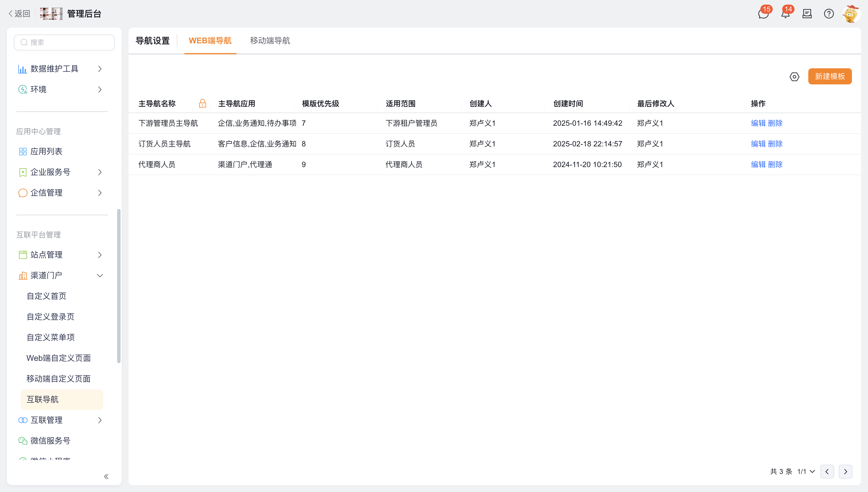Click the 应用列表 grid icon

pyautogui.click(x=23, y=151)
